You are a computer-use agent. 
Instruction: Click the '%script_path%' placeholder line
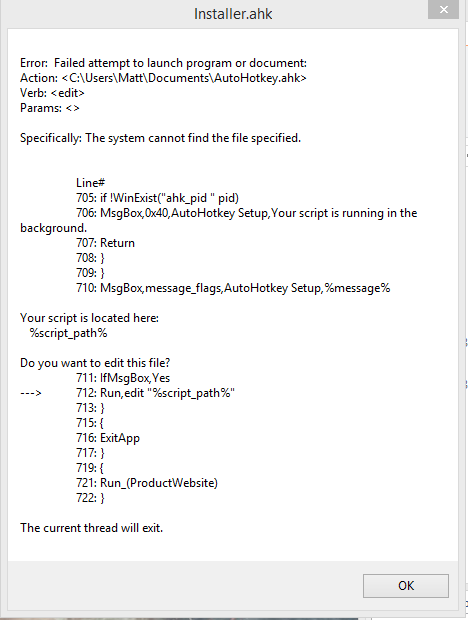[x=68, y=333]
